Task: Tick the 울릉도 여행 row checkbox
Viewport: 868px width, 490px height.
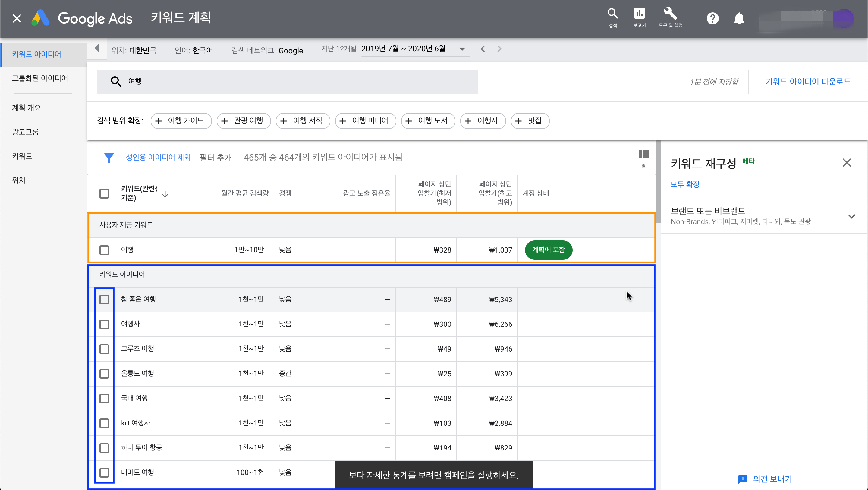Action: [104, 374]
